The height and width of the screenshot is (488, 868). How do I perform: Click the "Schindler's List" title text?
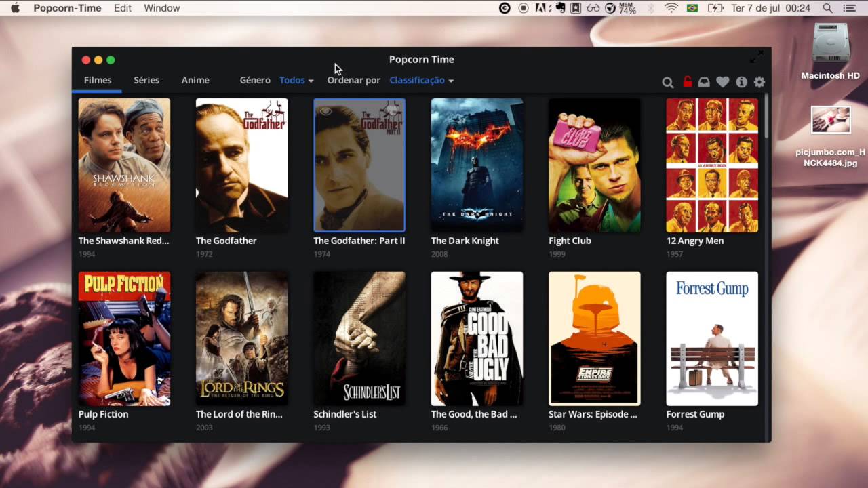[344, 414]
